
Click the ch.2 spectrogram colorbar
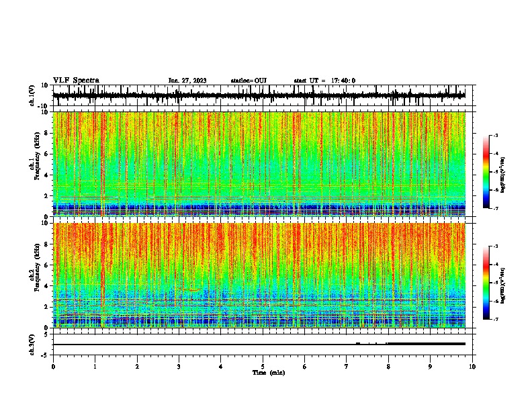coord(486,283)
